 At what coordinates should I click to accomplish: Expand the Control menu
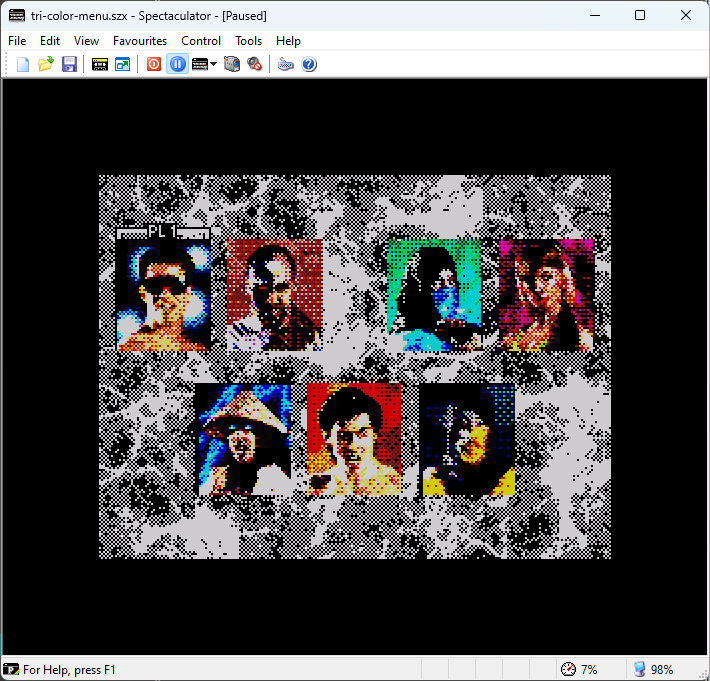201,41
